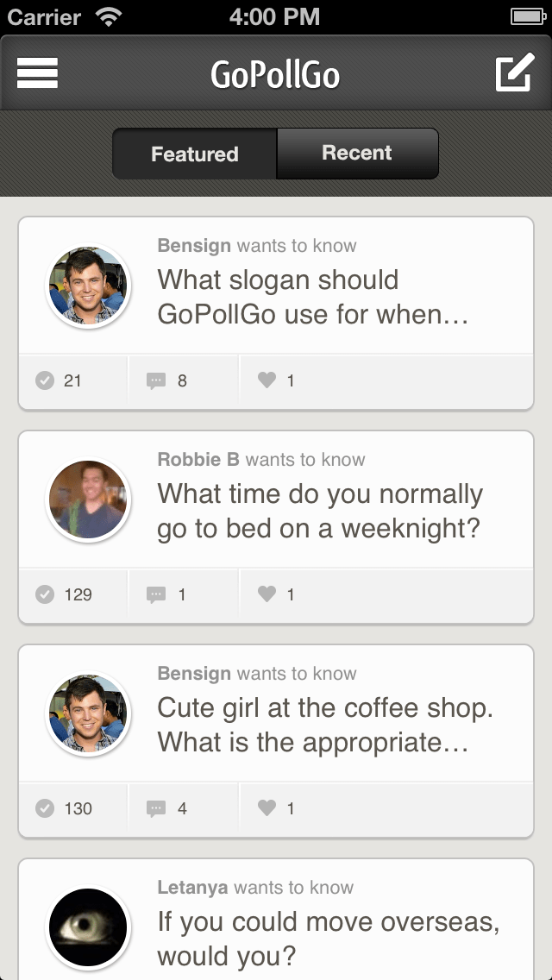
Task: Open the hamburger side menu
Action: pos(37,73)
